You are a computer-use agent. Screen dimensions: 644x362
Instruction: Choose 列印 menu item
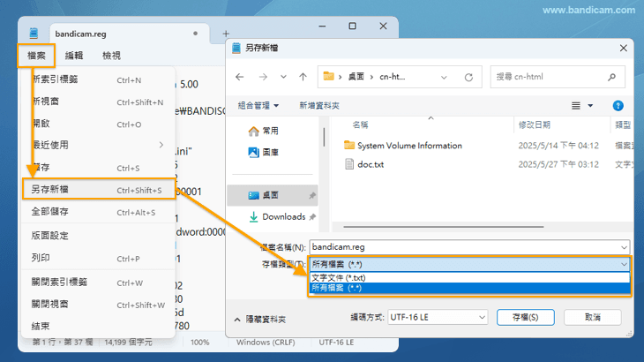99,258
